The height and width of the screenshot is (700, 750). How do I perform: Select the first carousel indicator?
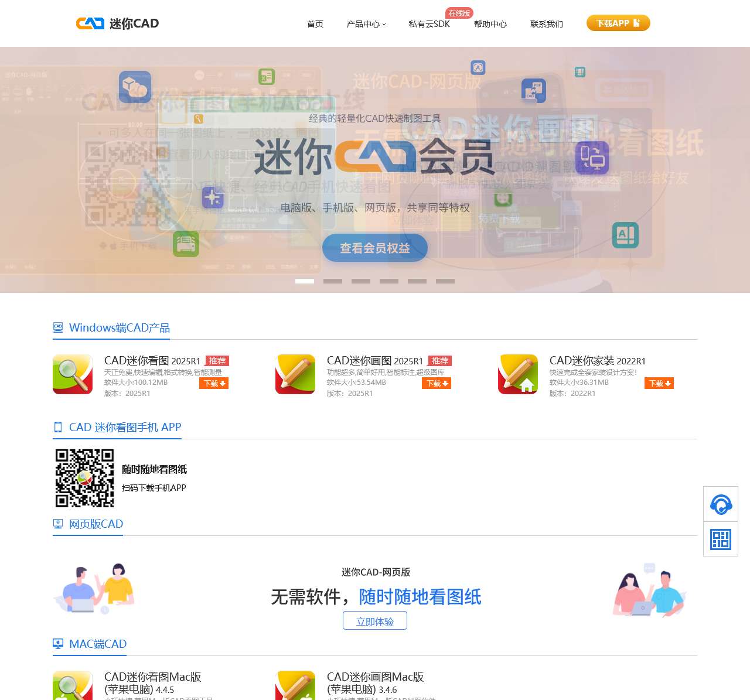[305, 281]
